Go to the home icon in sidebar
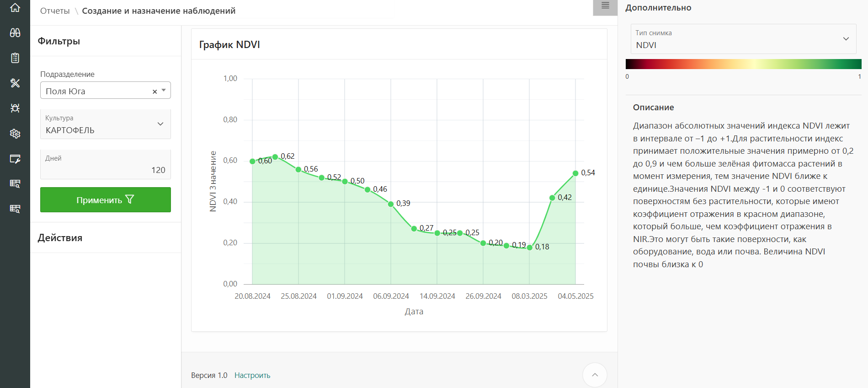Viewport: 868px width, 388px height. click(15, 8)
